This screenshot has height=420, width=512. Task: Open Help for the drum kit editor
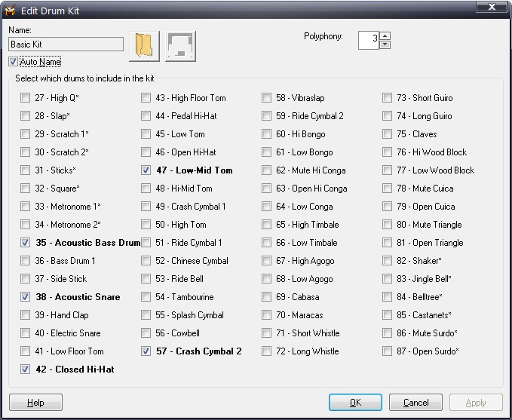[35, 403]
